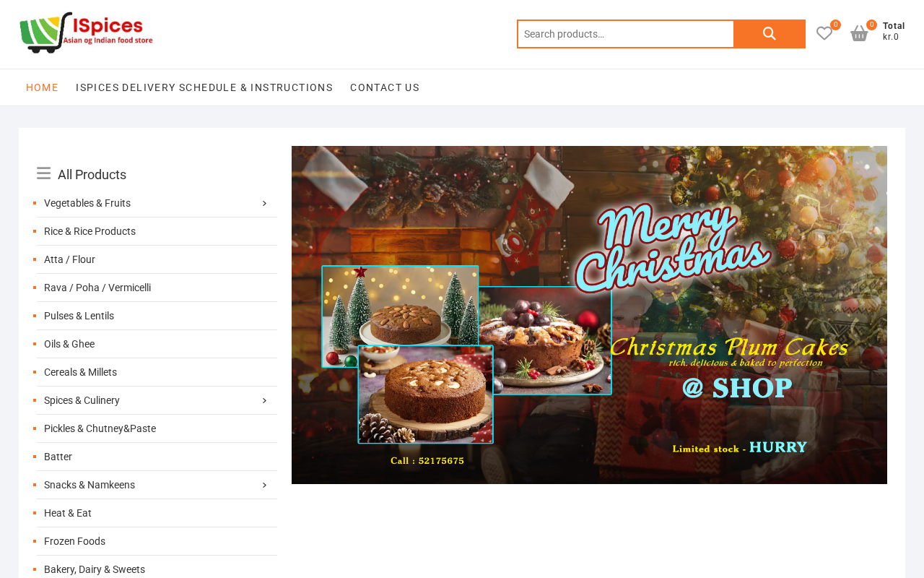Click the Christmas Plum Cakes banner
Viewport: 924px width, 578px height.
pyautogui.click(x=589, y=315)
